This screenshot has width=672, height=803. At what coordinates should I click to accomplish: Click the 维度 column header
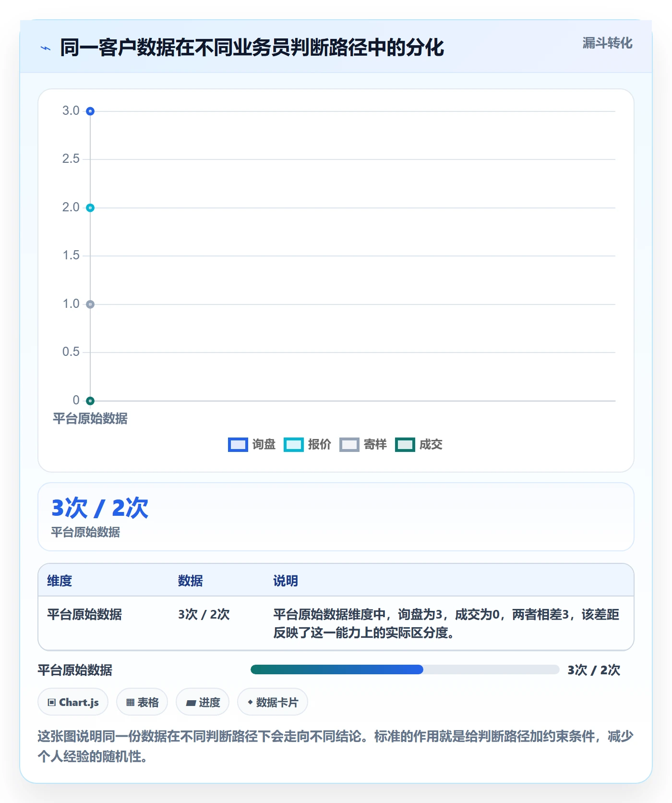(x=60, y=581)
